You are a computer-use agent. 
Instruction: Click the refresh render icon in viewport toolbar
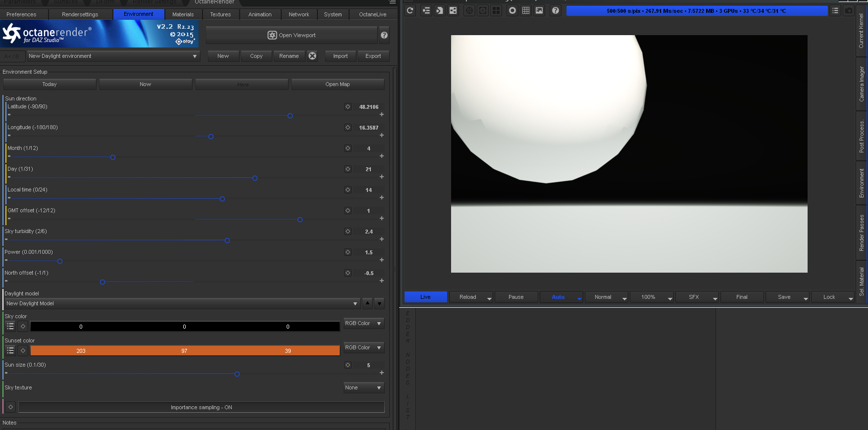point(410,10)
